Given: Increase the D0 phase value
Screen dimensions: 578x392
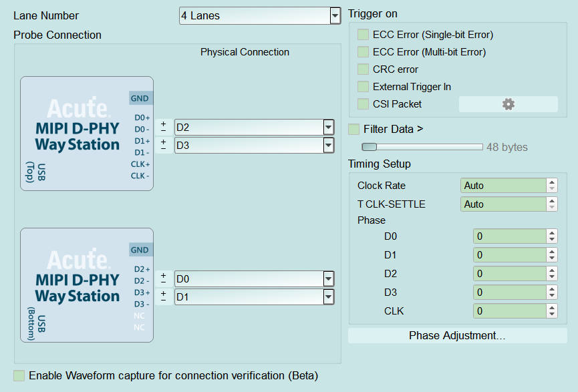Looking at the screenshot, I should 552,233.
